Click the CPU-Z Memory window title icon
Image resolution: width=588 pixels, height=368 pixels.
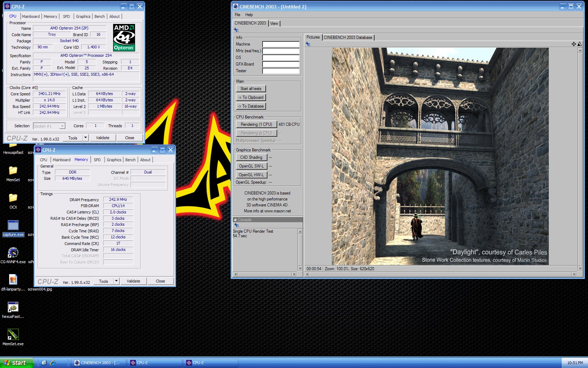coord(38,150)
